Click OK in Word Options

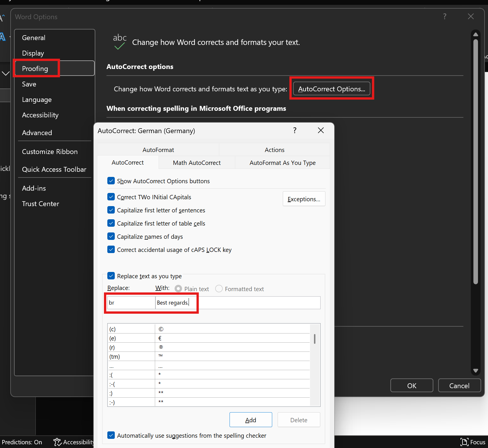tap(412, 386)
